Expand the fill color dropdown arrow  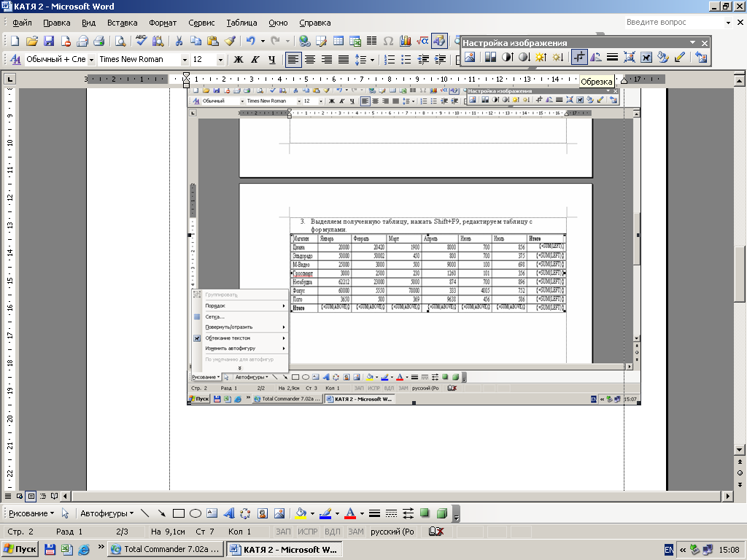point(312,514)
